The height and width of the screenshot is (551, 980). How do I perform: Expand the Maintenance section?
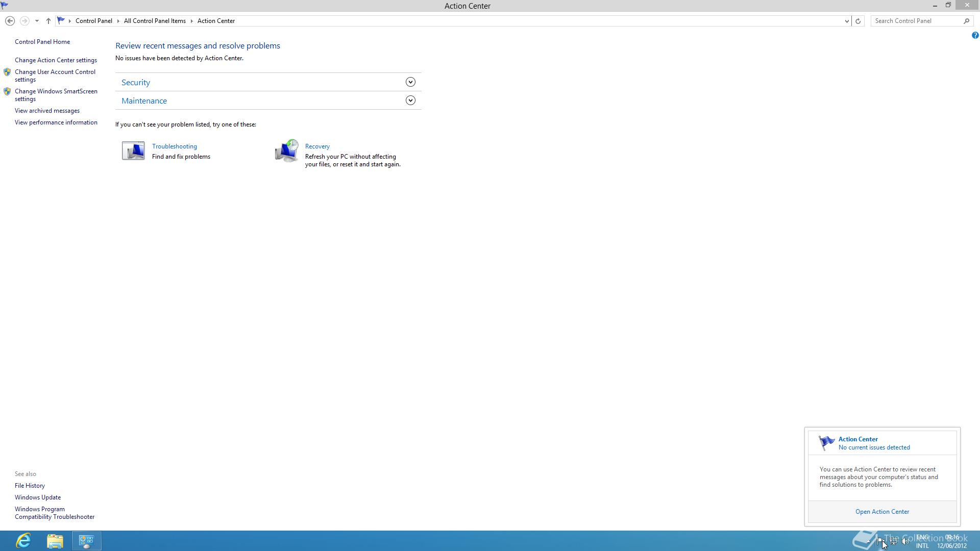click(410, 101)
